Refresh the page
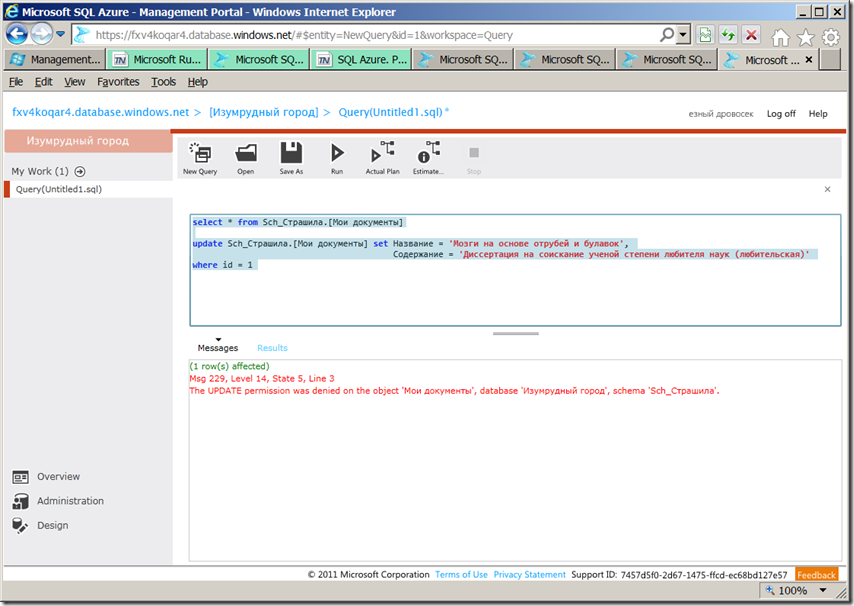The width and height of the screenshot is (854, 606). coord(729,35)
